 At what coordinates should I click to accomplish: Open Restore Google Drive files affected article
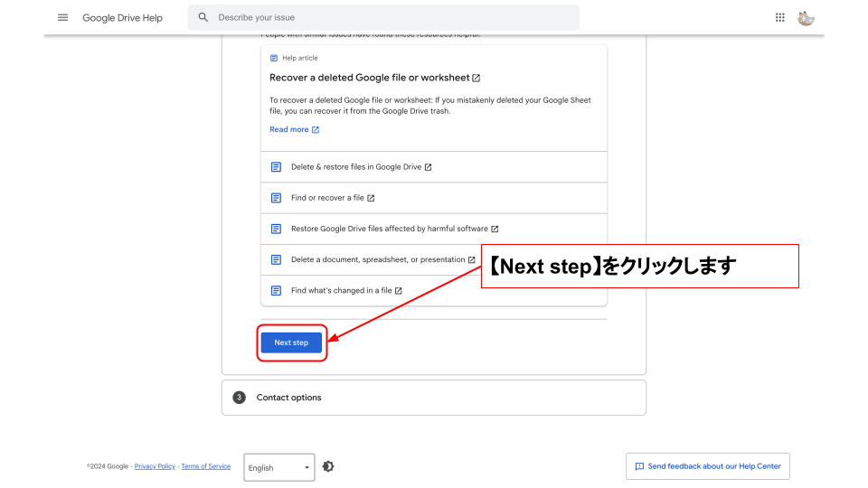coord(390,229)
